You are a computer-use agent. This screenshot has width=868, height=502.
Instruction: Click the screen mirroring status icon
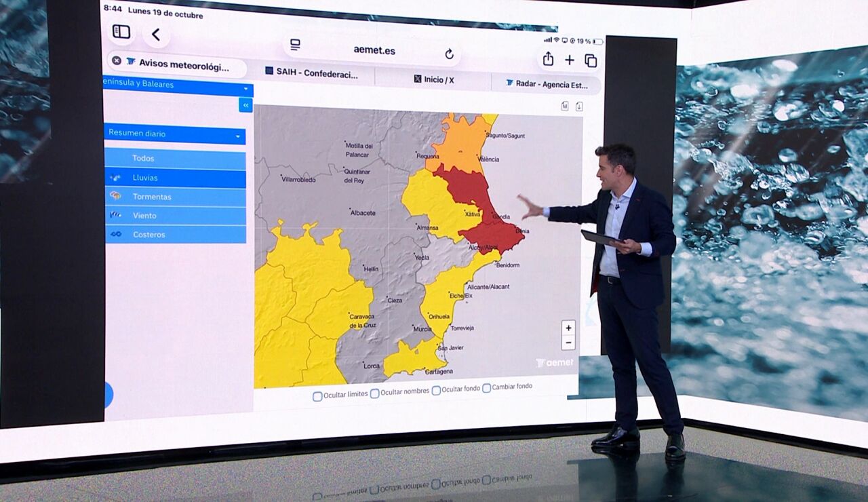[564, 40]
